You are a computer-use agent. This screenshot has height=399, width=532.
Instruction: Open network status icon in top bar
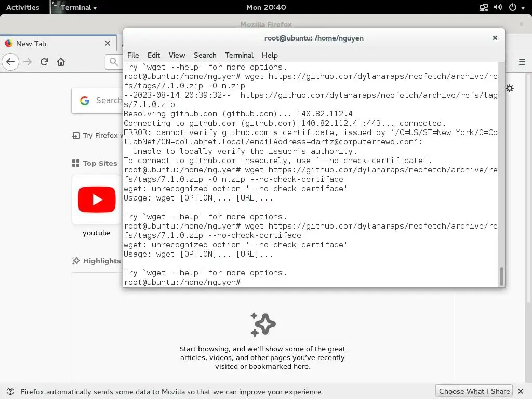(x=484, y=7)
